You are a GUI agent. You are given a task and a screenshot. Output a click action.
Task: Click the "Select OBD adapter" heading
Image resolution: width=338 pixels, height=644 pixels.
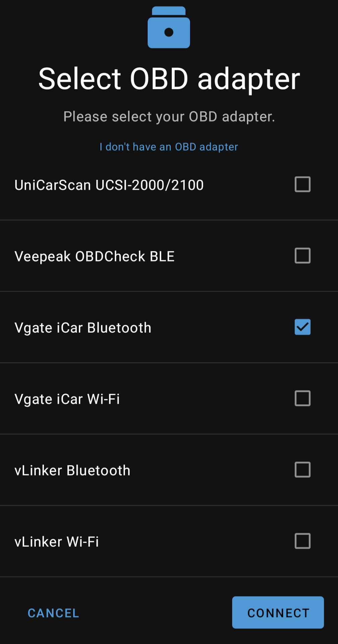pyautogui.click(x=169, y=79)
